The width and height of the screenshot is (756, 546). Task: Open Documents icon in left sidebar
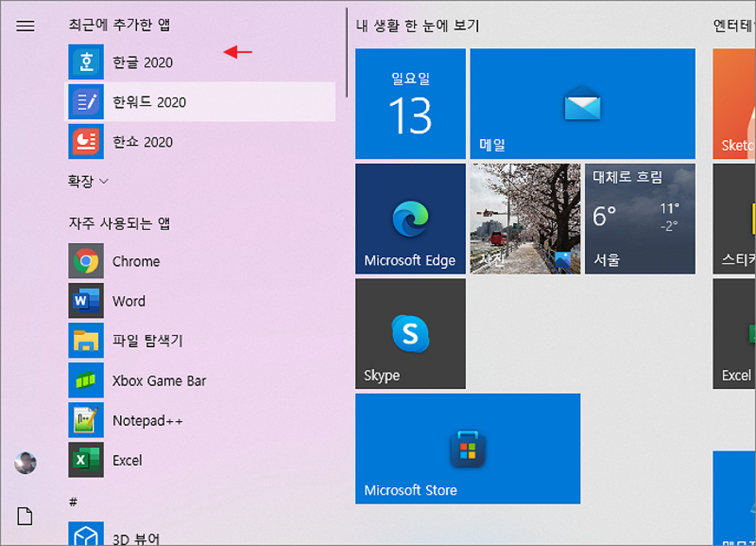25,516
